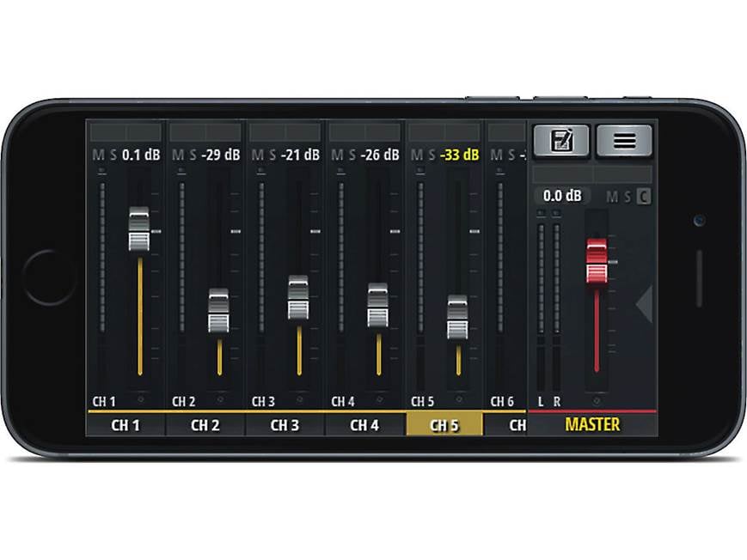
Task: Click the C icon on the master strip
Action: pyautogui.click(x=645, y=196)
